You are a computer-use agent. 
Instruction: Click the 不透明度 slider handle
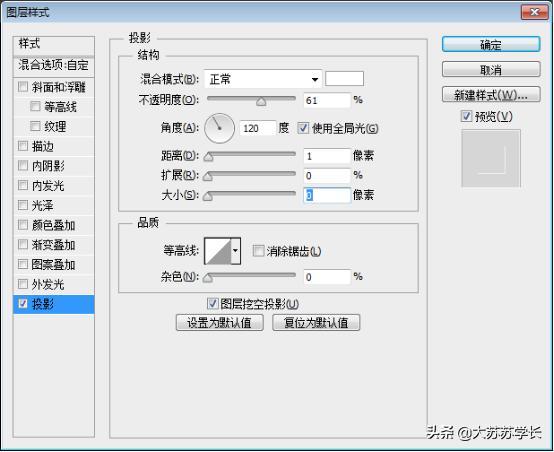261,102
